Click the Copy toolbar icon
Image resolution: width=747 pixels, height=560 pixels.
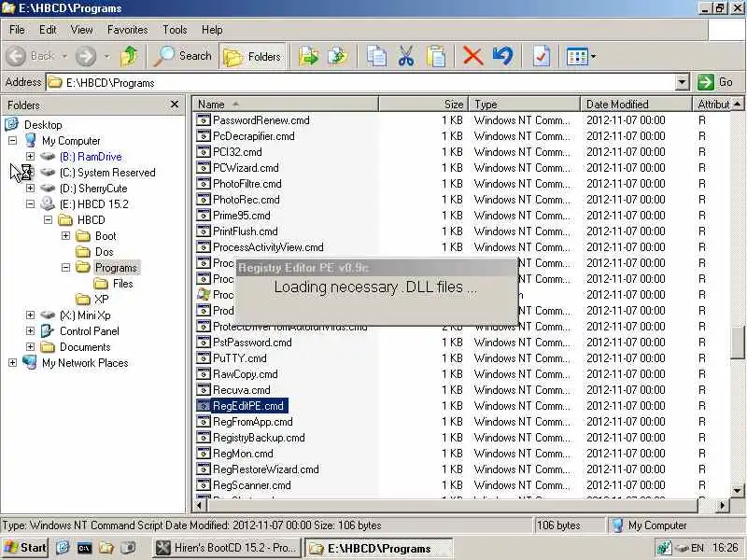pos(376,56)
